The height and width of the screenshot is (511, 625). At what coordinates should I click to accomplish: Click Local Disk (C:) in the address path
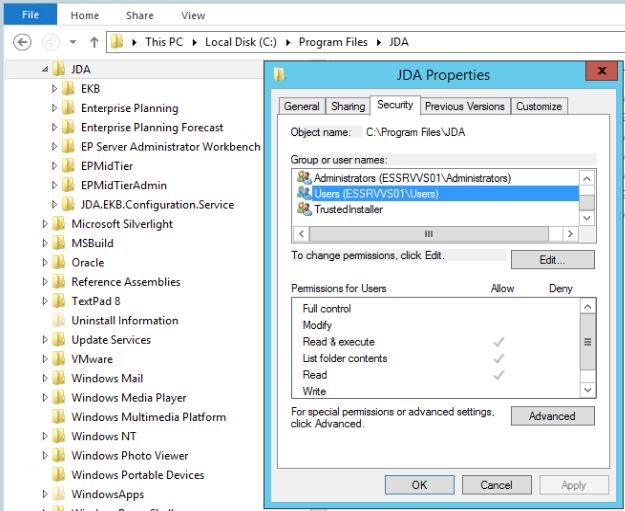pyautogui.click(x=241, y=42)
